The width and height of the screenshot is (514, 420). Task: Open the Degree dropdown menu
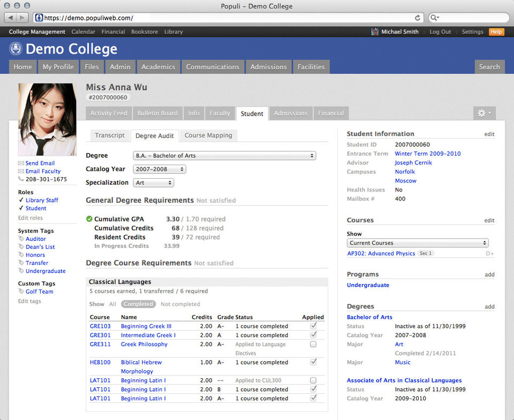pos(224,156)
